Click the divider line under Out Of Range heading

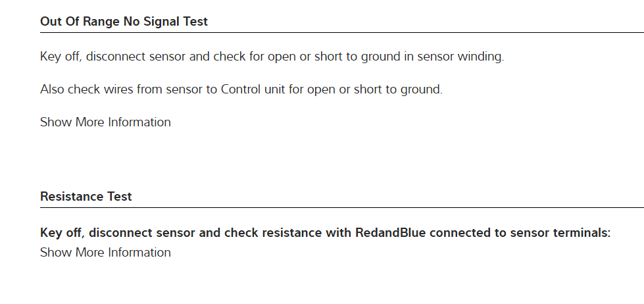[x=342, y=33]
